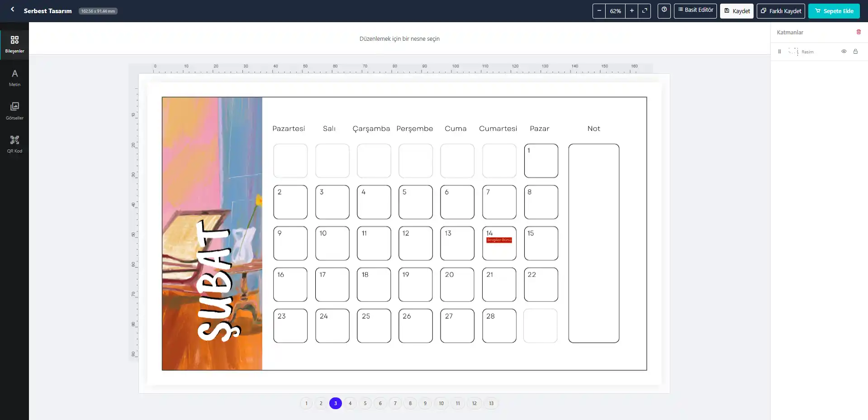Select the Metin tool
Image resolution: width=868 pixels, height=420 pixels.
pyautogui.click(x=14, y=77)
